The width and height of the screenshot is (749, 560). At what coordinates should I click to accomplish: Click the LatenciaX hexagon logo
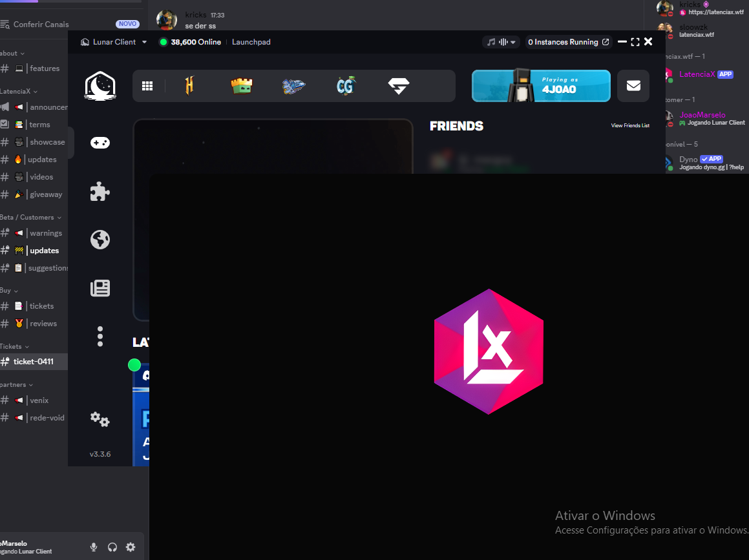(489, 351)
